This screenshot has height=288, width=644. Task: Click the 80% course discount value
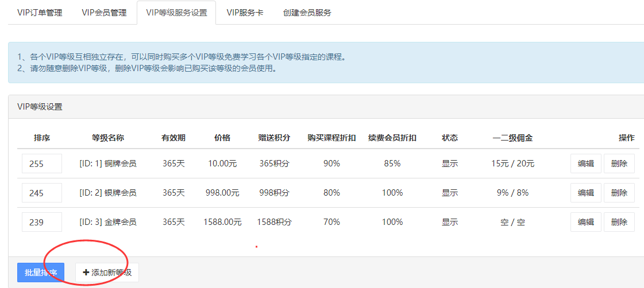(x=331, y=193)
